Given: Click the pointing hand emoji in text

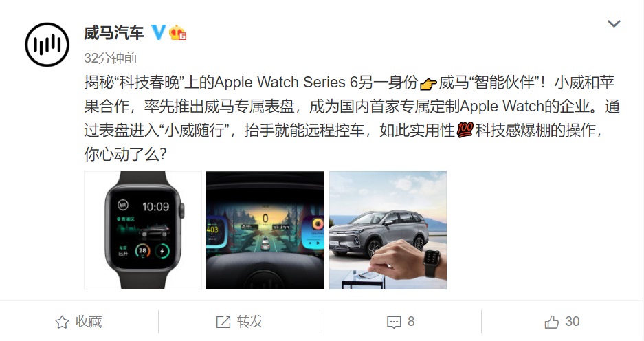Looking at the screenshot, I should click(428, 83).
